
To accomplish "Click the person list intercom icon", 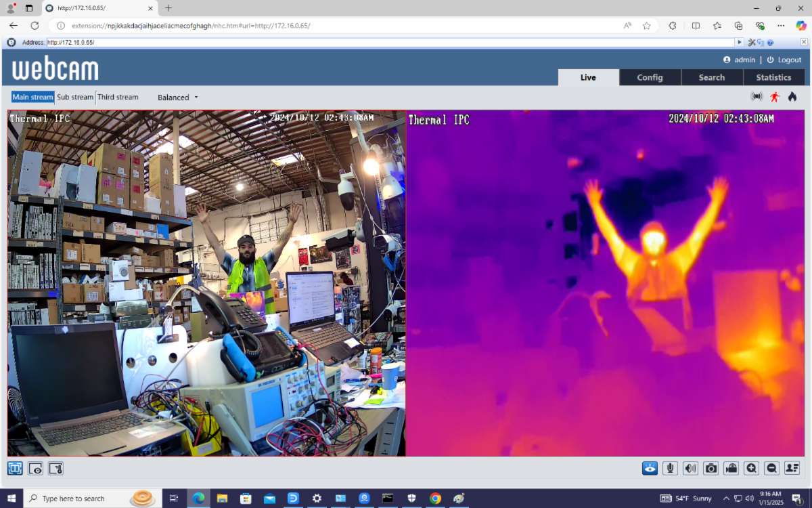I will 792,468.
